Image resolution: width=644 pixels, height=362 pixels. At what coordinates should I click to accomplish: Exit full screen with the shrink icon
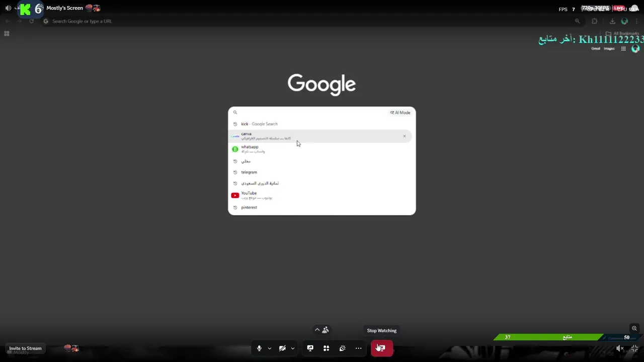pos(634,348)
